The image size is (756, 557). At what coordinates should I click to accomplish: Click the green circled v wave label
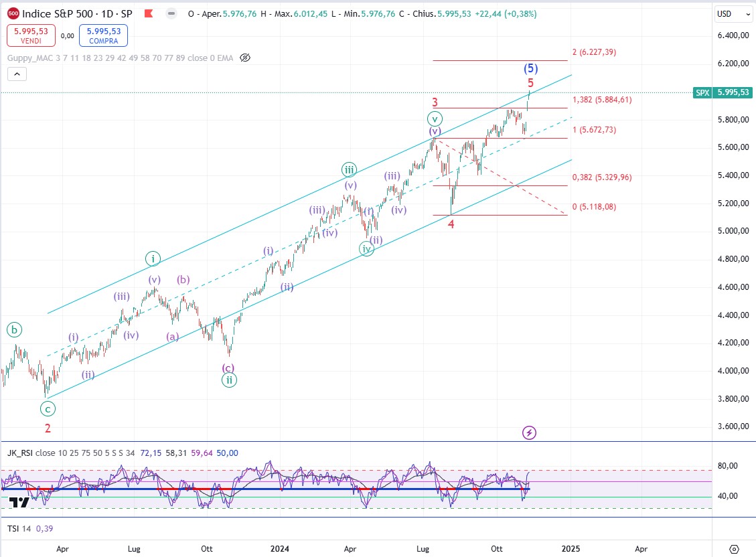tap(435, 118)
